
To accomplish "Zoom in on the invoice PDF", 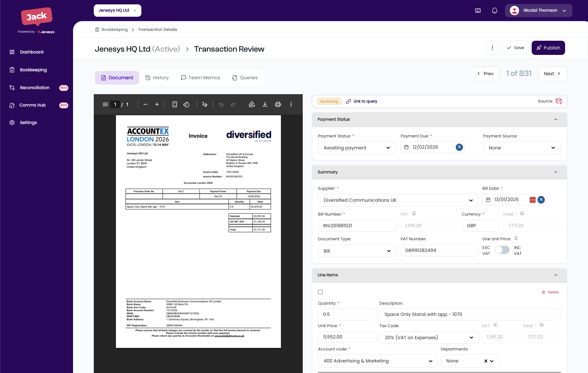I will click(x=157, y=104).
